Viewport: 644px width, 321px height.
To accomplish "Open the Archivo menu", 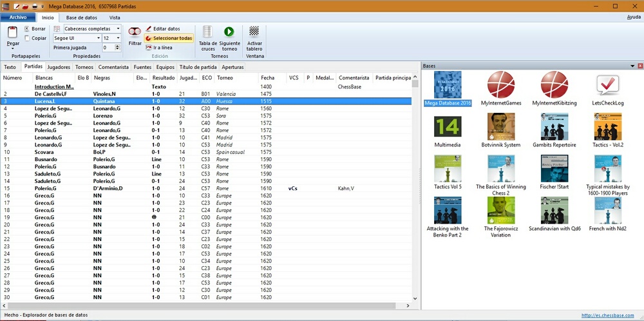I will [17, 17].
